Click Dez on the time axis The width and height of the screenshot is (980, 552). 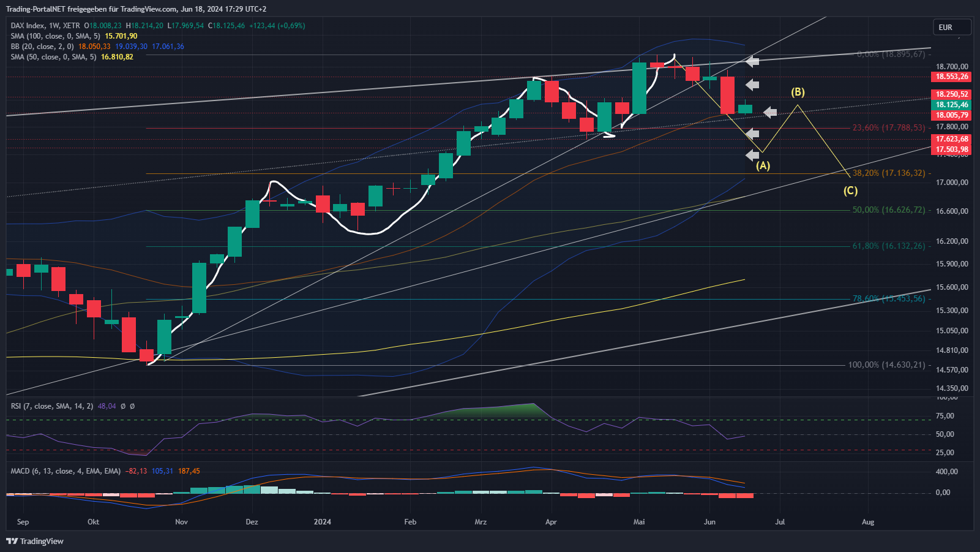(x=252, y=522)
